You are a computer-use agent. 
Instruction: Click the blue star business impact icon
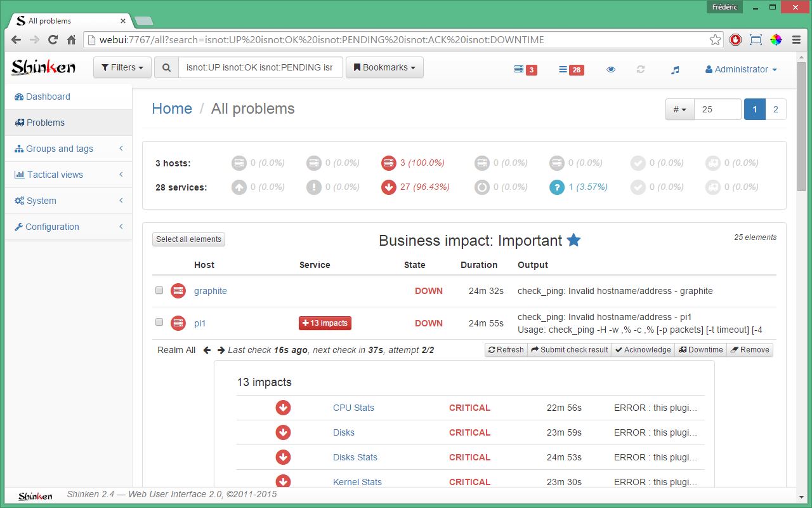[x=573, y=240]
